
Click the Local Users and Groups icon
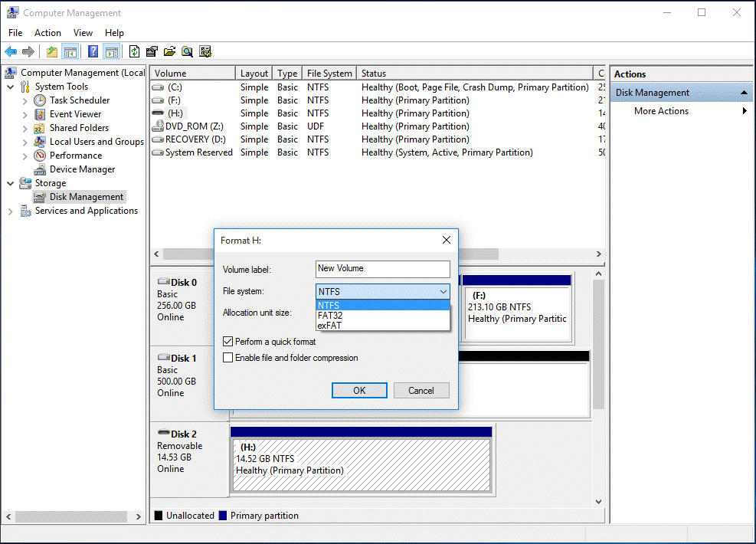tap(40, 142)
